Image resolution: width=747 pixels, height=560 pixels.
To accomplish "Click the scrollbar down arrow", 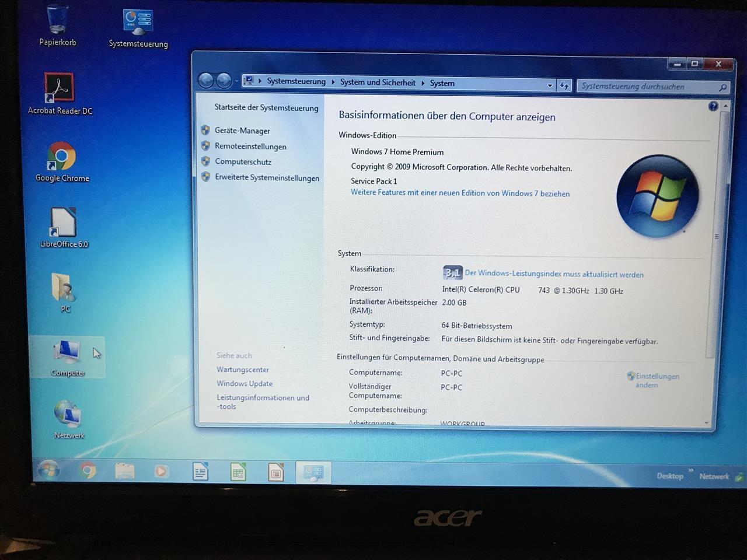I will [707, 423].
